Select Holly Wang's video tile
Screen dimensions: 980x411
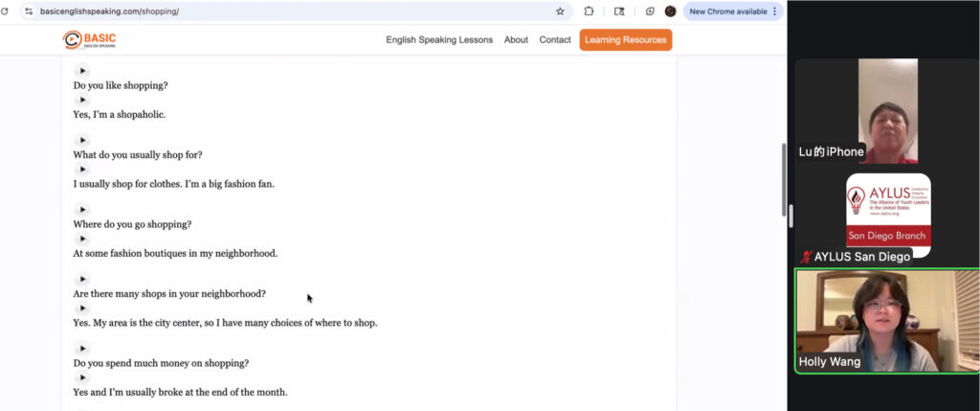[887, 320]
